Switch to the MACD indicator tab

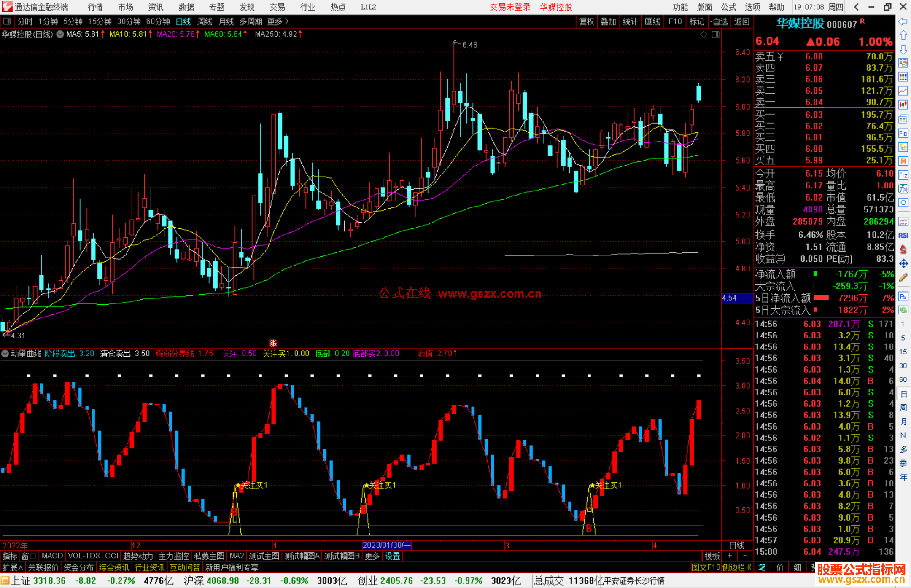[x=52, y=556]
